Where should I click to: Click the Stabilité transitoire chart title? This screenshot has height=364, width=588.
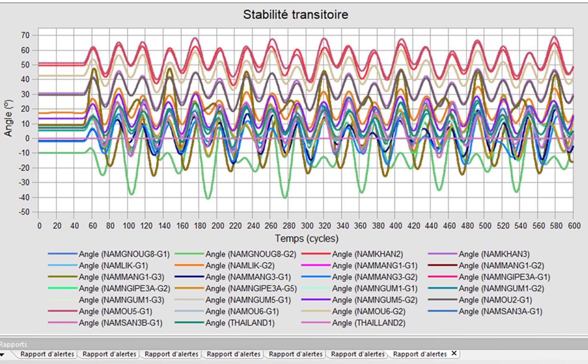(295, 15)
